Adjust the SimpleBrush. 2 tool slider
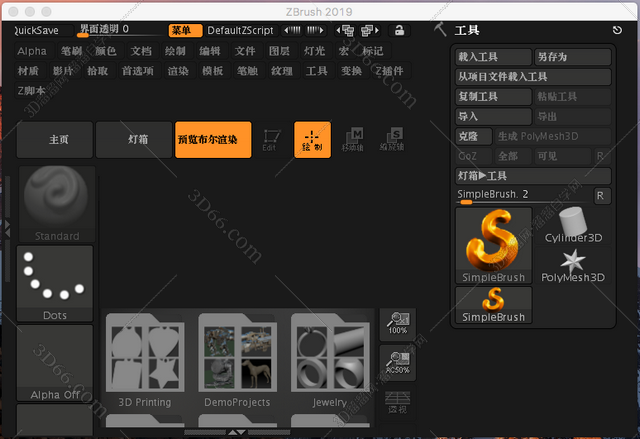The image size is (640, 439). 523,196
